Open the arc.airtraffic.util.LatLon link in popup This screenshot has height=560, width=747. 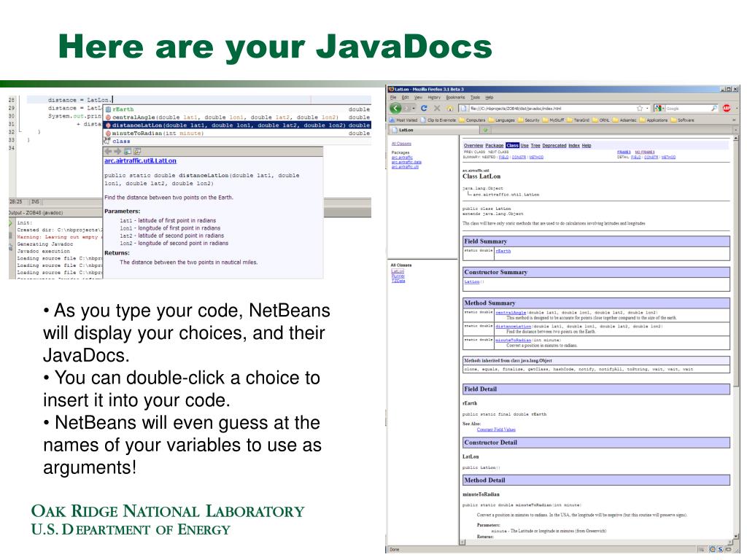pos(140,161)
